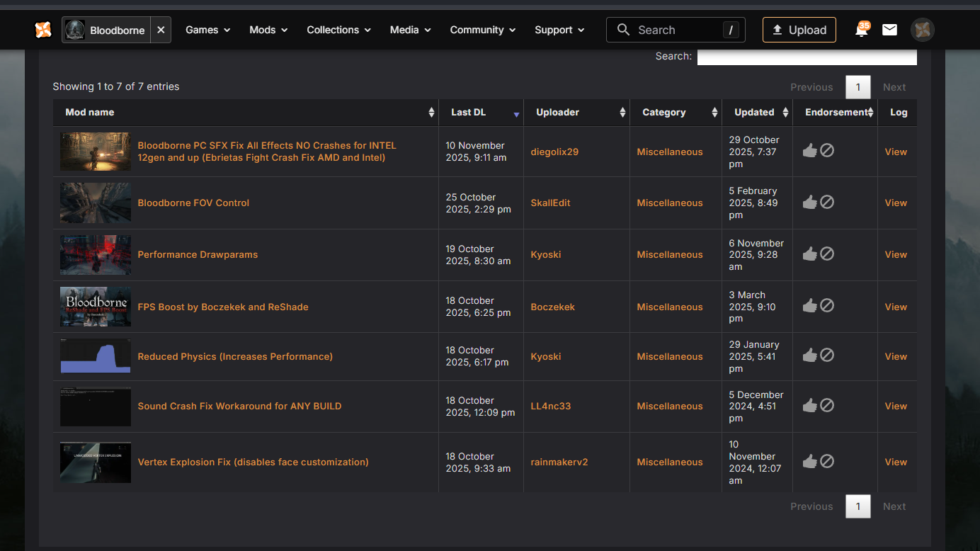This screenshot has width=980, height=551.
Task: Open the messages envelope icon
Action: point(889,30)
